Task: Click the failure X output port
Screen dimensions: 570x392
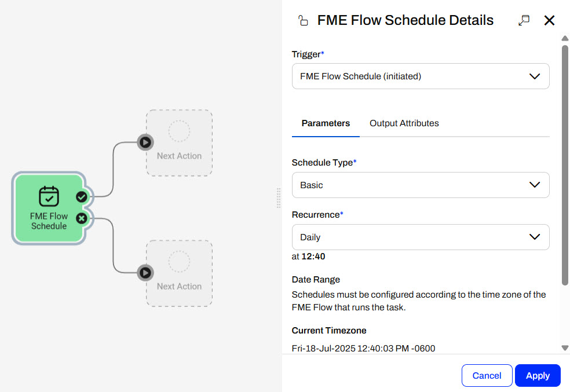Action: (82, 218)
